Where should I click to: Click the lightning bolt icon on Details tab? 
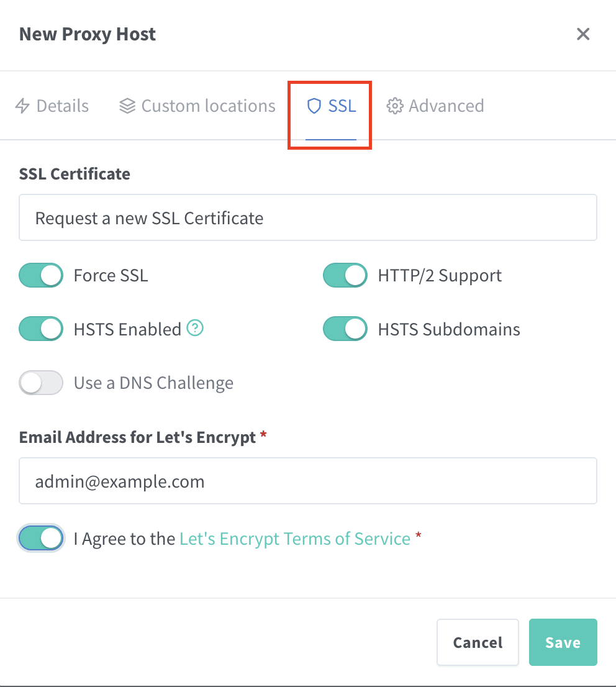[x=23, y=106]
